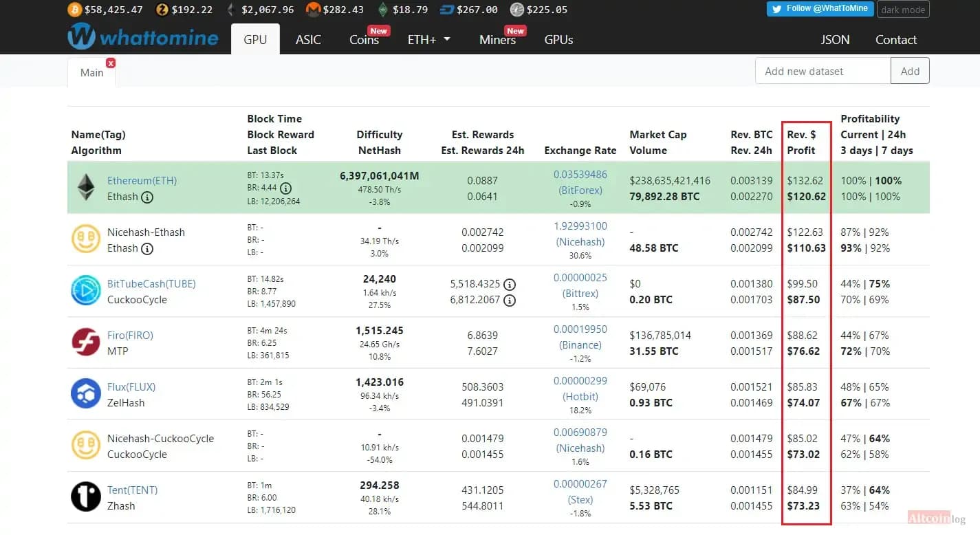Image resolution: width=980 pixels, height=535 pixels.
Task: Click the Ethereum diamond icon next to $2,067.96
Action: coord(230,10)
